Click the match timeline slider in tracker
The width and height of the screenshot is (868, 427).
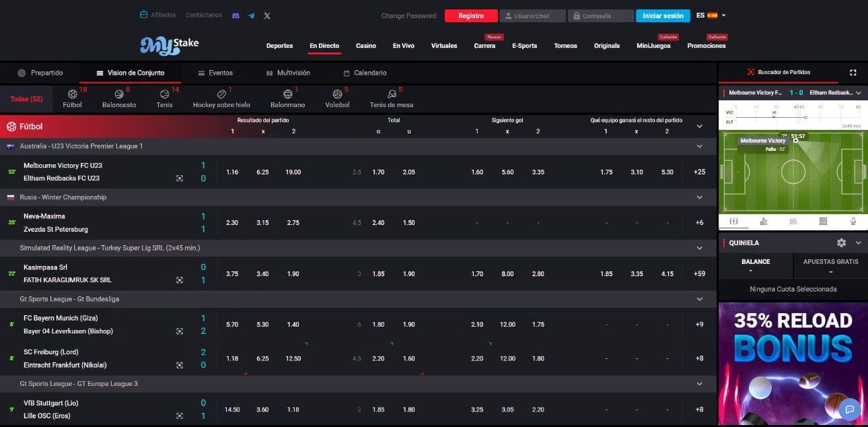coord(805,117)
